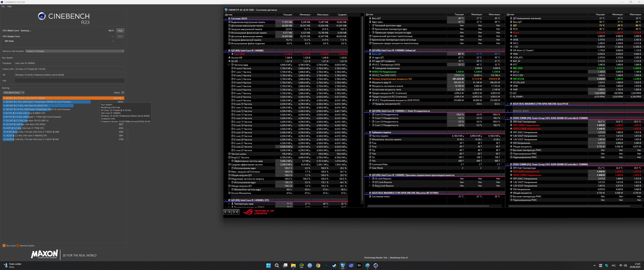The height and width of the screenshot is (270, 644).
Task: Collapse the Система: ASUS sensor group
Action: click(x=226, y=19)
